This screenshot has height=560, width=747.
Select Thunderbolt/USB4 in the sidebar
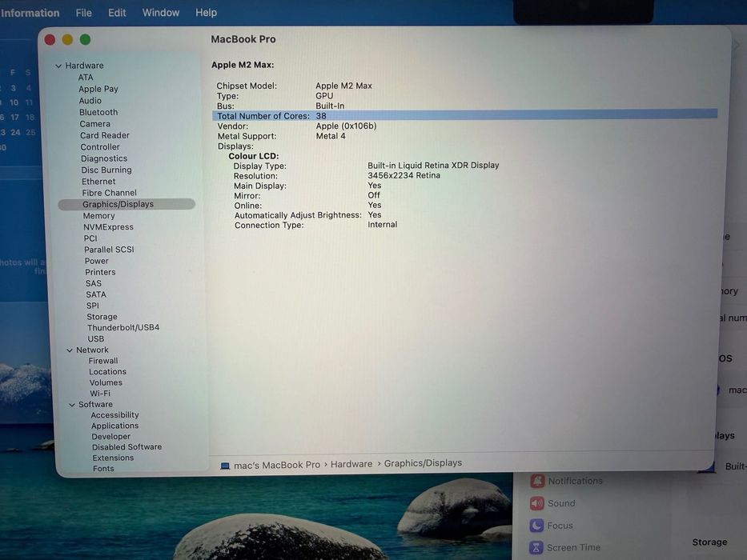click(x=123, y=328)
